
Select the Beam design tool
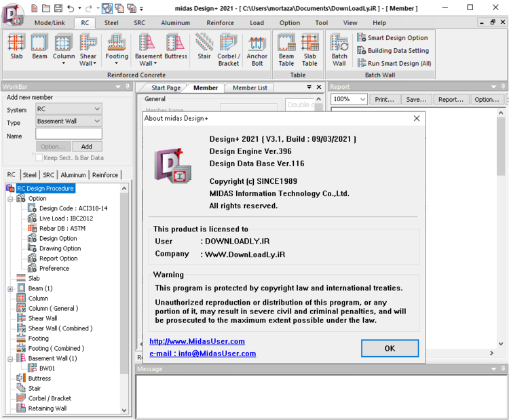39,47
